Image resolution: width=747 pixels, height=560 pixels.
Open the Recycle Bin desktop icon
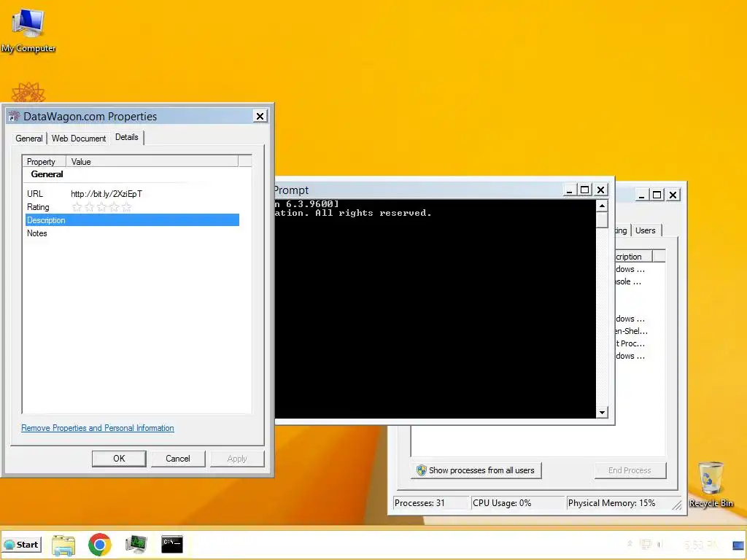click(x=711, y=485)
